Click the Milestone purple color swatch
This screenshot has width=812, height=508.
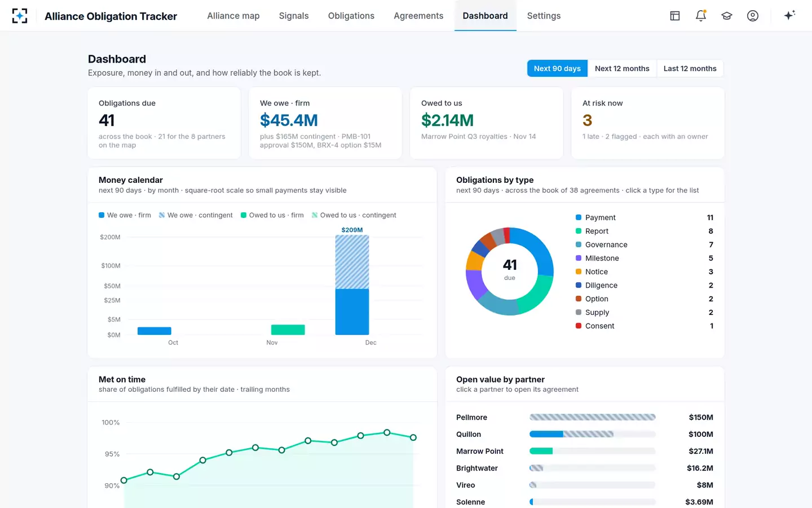(x=579, y=258)
